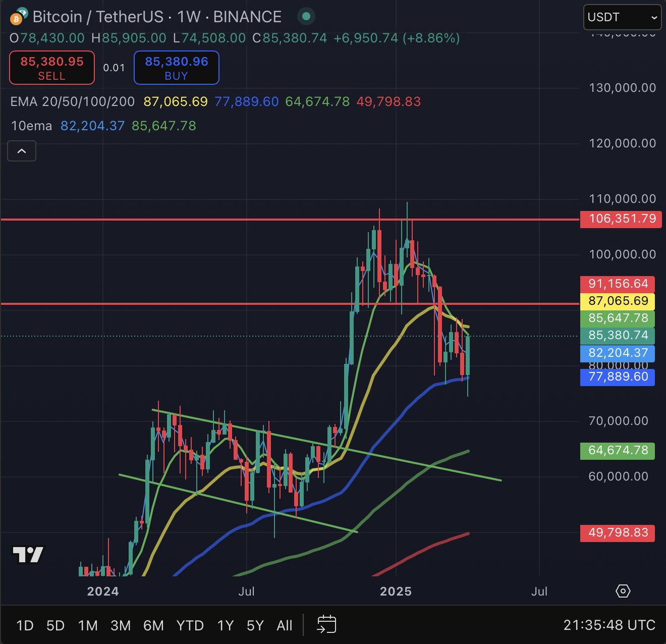This screenshot has height=644, width=666.
Task: Click the blue 77,889.60 EMA legend value
Action: coord(246,102)
